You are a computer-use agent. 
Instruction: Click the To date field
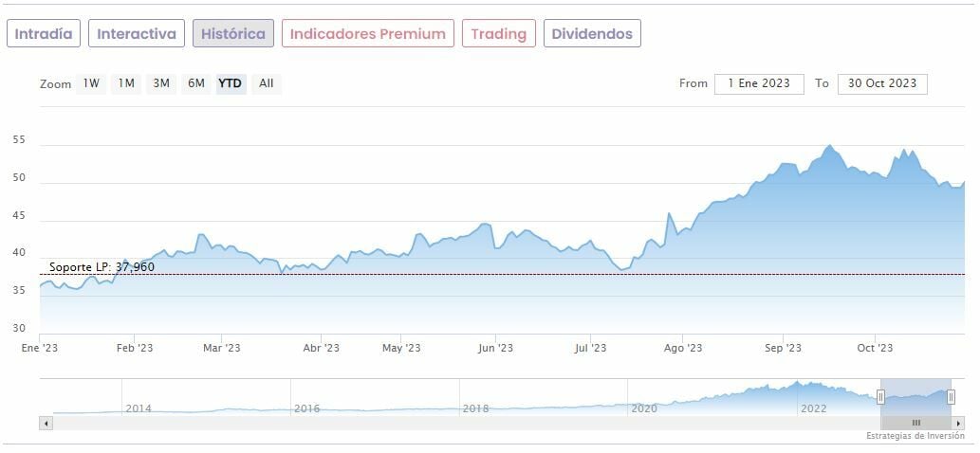click(x=882, y=83)
